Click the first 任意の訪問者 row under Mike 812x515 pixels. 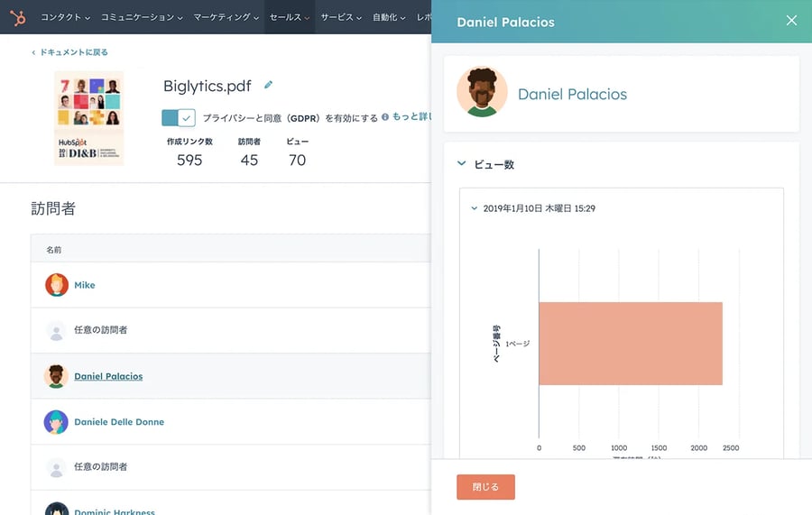(231, 330)
